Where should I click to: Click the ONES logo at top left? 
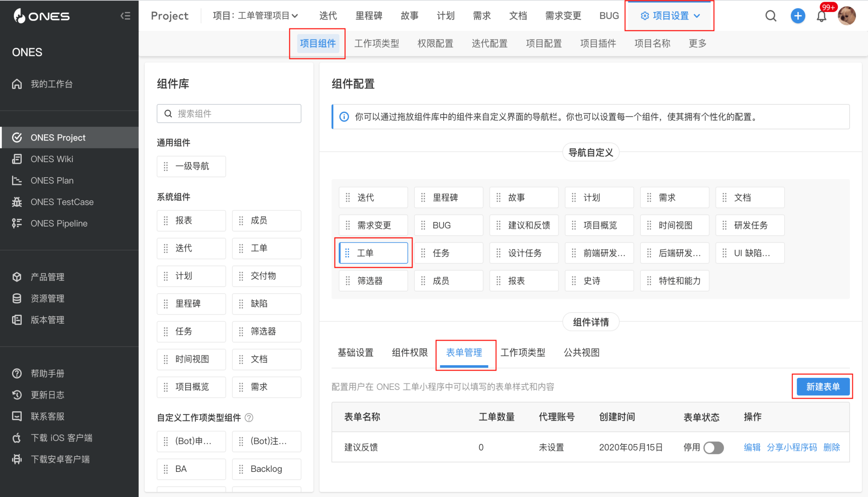[x=41, y=16]
